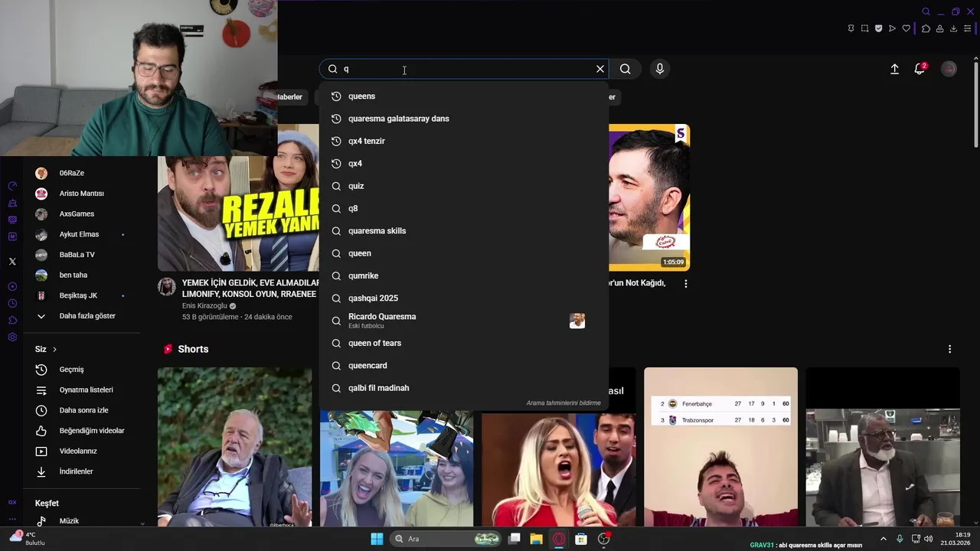Start voice search with the microphone

pos(660,69)
